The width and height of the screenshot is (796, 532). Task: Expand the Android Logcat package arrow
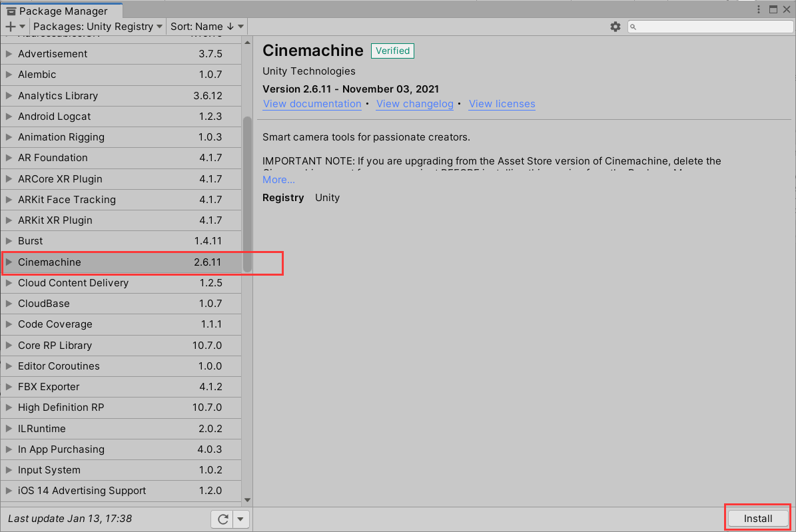tap(9, 117)
